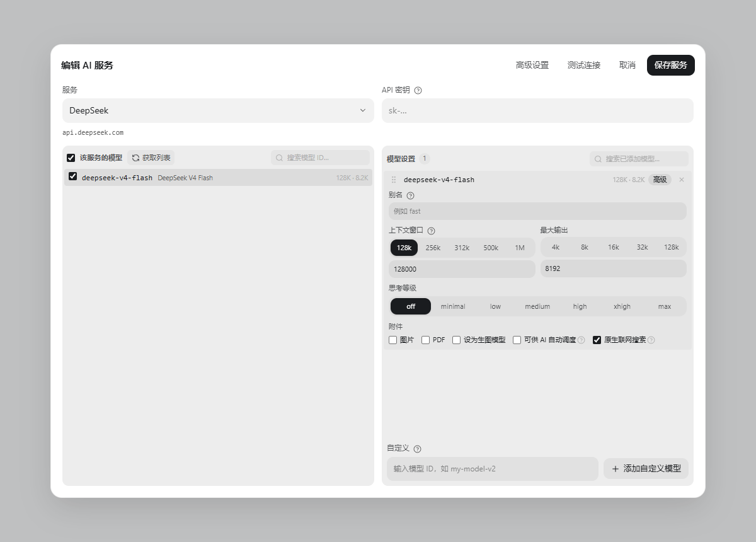This screenshot has height=542, width=756.
Task: Select 256k context window
Action: tap(433, 248)
